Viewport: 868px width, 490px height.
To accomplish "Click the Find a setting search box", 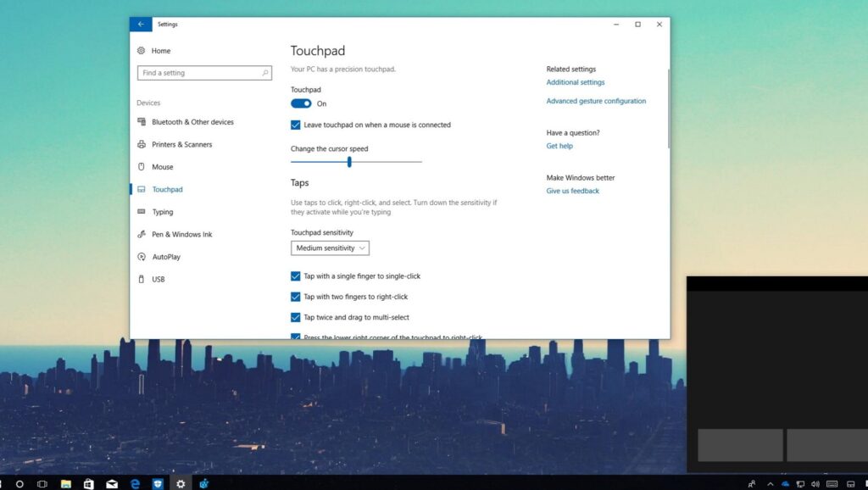I will point(203,73).
